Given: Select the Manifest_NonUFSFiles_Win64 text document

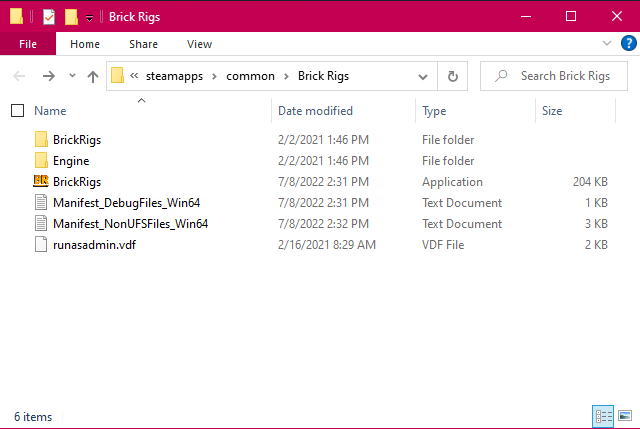Looking at the screenshot, I should click(130, 224).
